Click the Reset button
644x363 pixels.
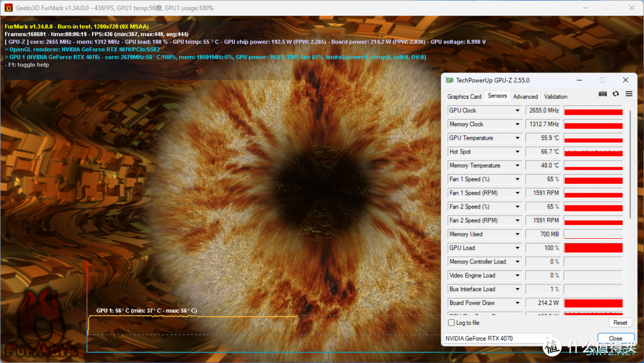(x=620, y=323)
